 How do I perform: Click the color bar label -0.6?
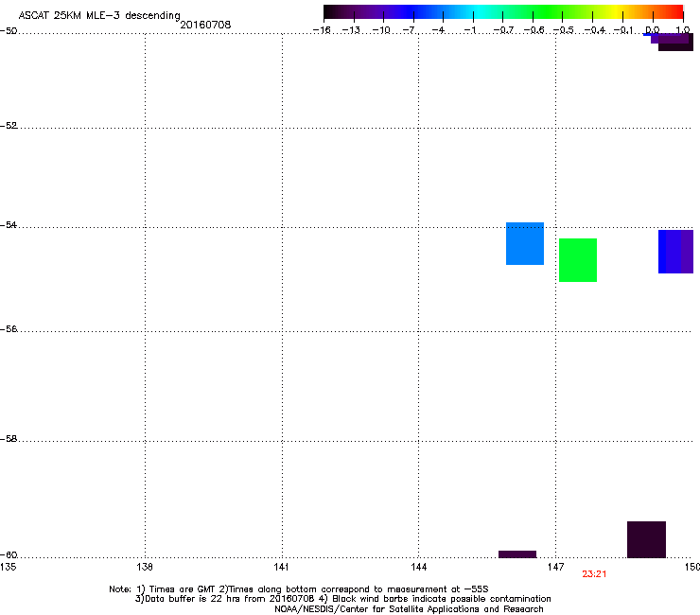pos(534,30)
